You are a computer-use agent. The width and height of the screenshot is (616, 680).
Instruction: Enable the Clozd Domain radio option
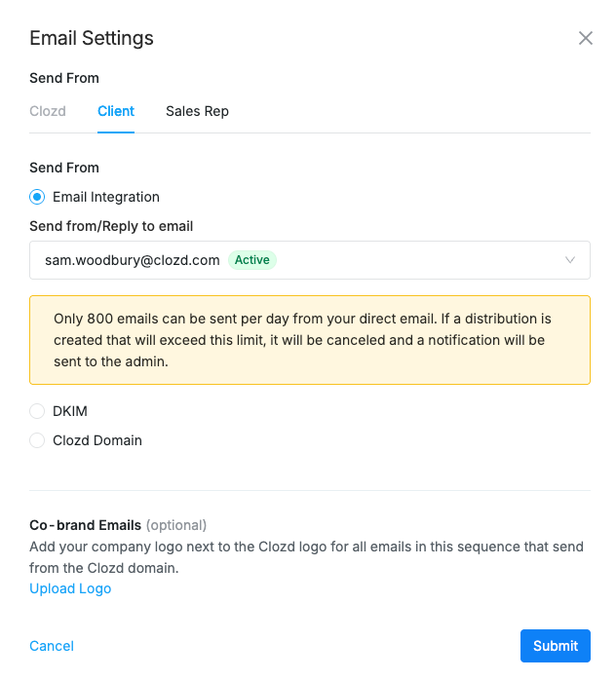coord(38,440)
